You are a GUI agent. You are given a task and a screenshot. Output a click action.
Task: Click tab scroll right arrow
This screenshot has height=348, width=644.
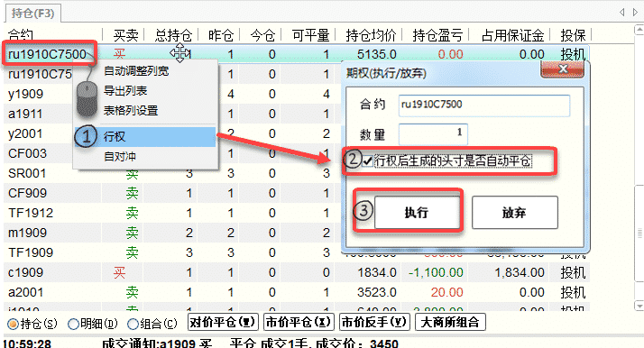pos(635,13)
